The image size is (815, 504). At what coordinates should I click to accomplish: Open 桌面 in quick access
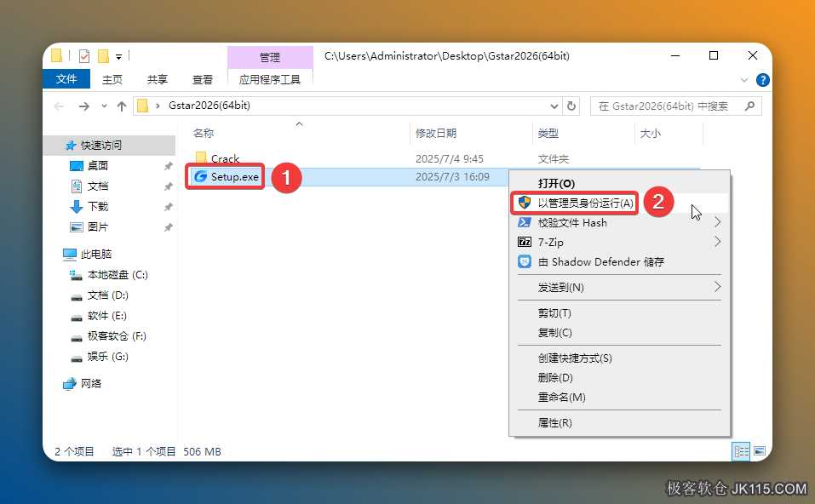(98, 165)
